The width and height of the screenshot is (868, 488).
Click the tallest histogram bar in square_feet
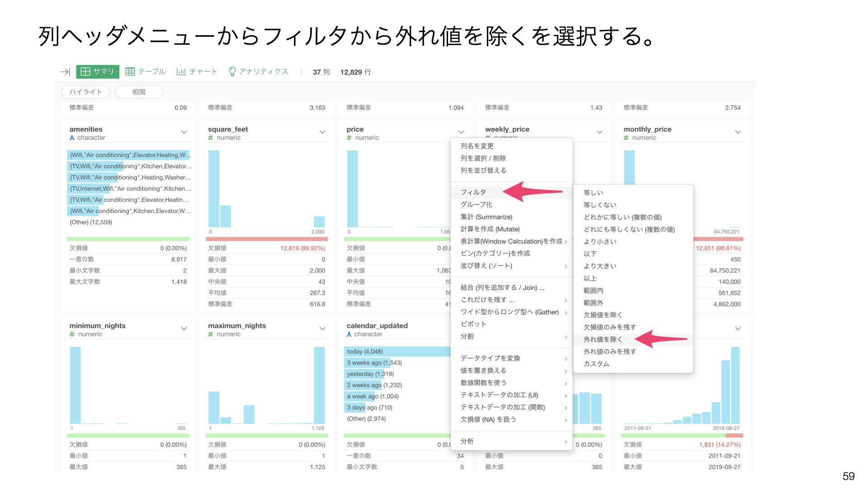pos(214,189)
